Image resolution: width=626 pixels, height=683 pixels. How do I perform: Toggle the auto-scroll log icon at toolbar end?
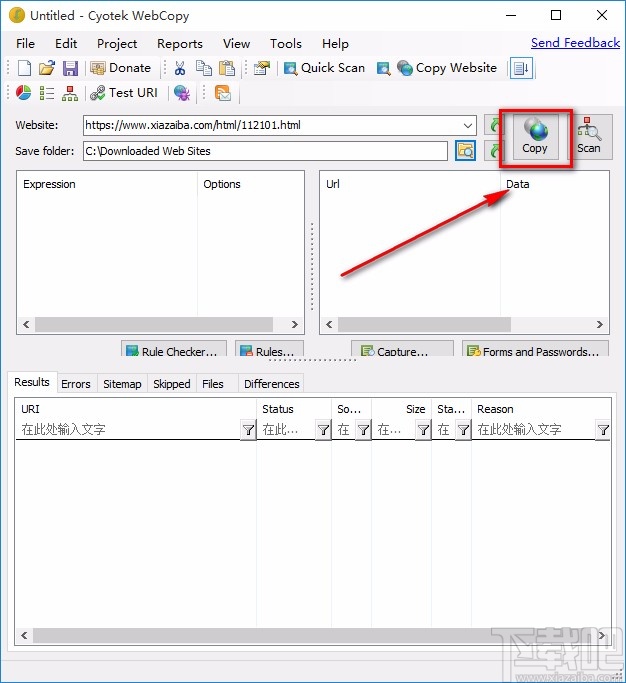tap(521, 68)
